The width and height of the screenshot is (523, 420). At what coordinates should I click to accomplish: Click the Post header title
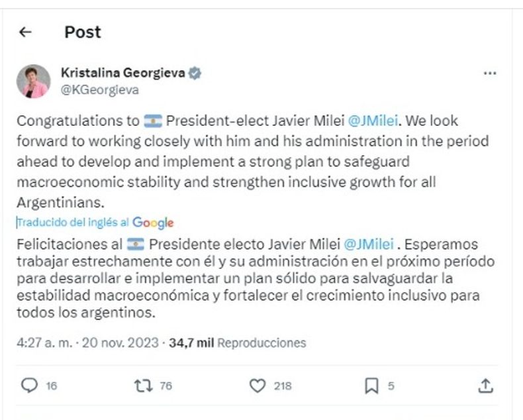pyautogui.click(x=83, y=32)
